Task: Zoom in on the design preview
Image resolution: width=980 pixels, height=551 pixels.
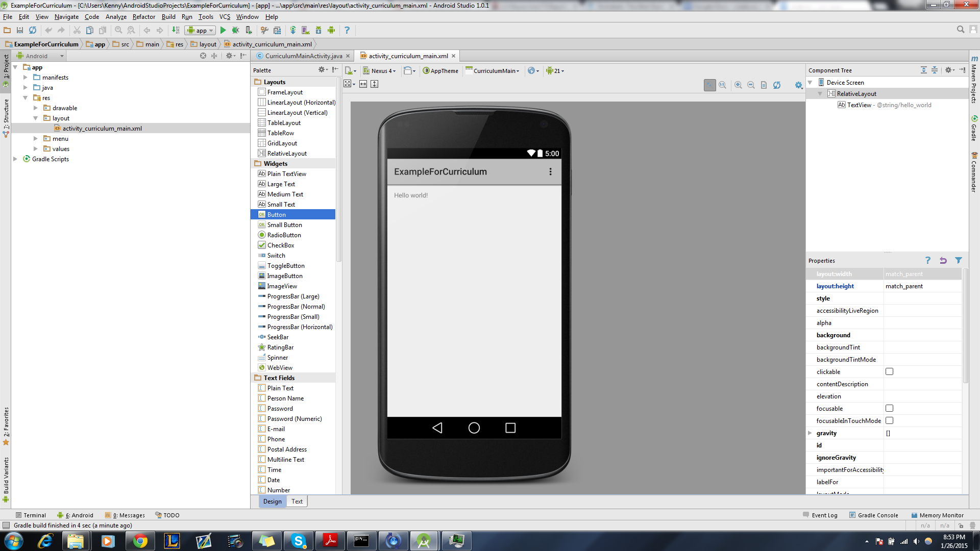Action: [738, 85]
